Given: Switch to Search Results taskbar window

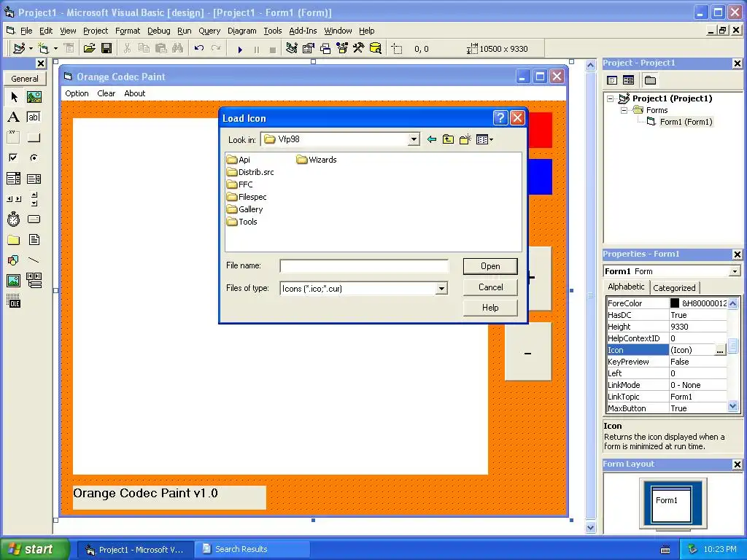Looking at the screenshot, I should click(252, 549).
